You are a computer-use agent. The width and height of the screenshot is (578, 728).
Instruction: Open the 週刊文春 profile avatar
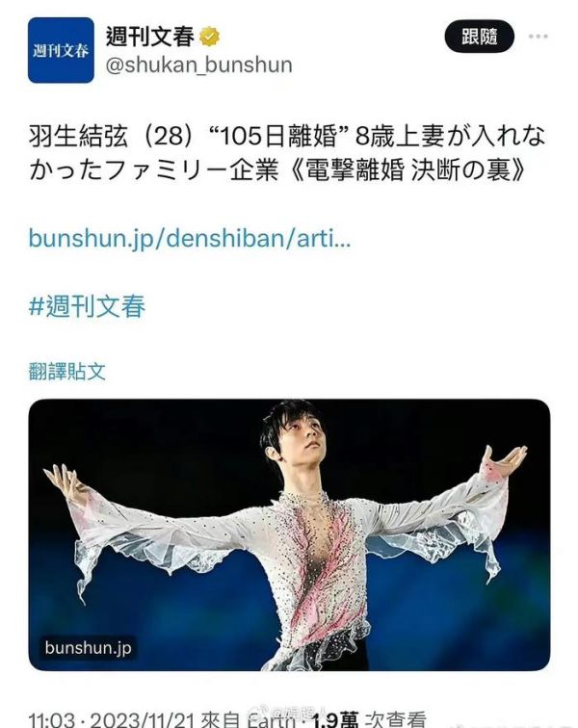coord(61,50)
